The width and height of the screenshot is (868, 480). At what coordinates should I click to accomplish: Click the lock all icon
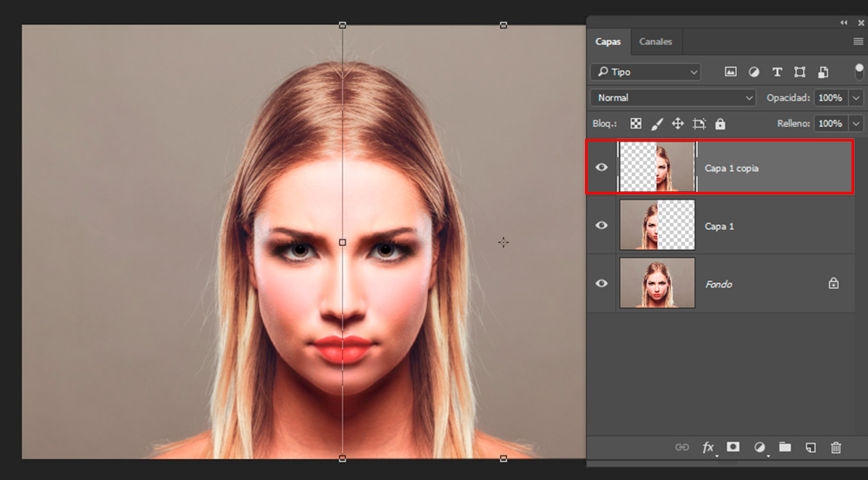click(720, 124)
